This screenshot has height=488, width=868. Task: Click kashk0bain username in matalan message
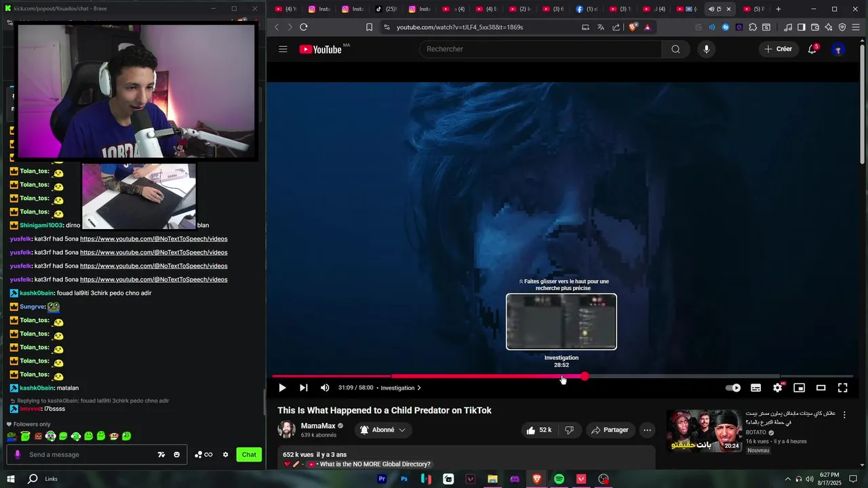click(x=37, y=388)
